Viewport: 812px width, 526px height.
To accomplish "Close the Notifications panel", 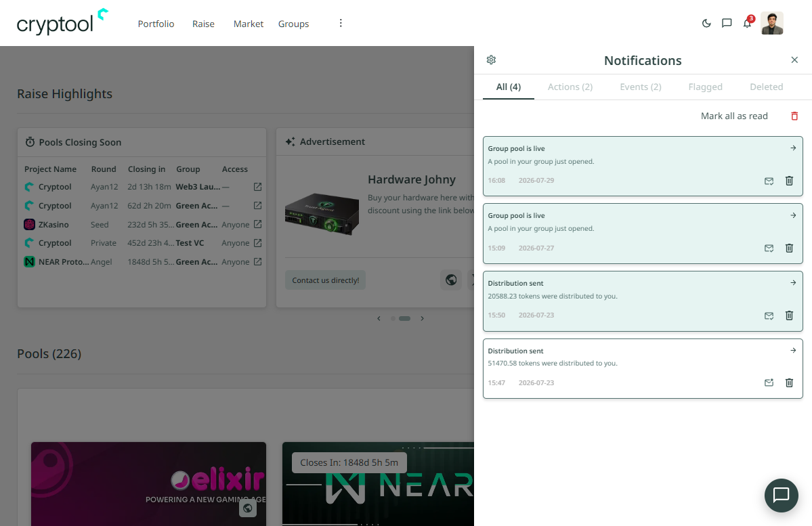I will 794,60.
